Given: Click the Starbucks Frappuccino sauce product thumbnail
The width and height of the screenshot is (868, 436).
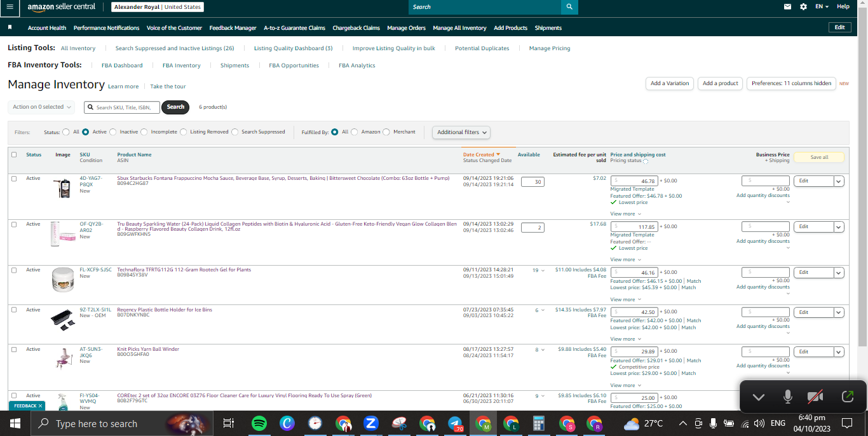Looking at the screenshot, I should click(x=62, y=189).
